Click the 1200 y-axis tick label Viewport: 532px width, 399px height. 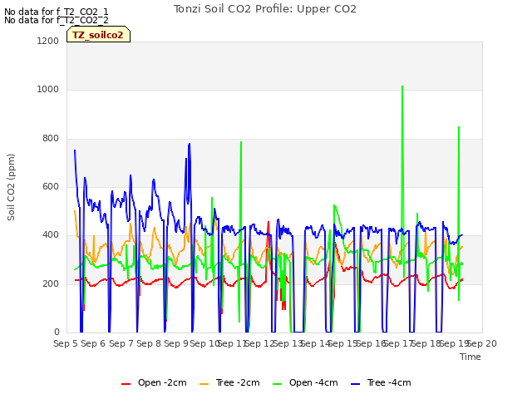coord(48,41)
